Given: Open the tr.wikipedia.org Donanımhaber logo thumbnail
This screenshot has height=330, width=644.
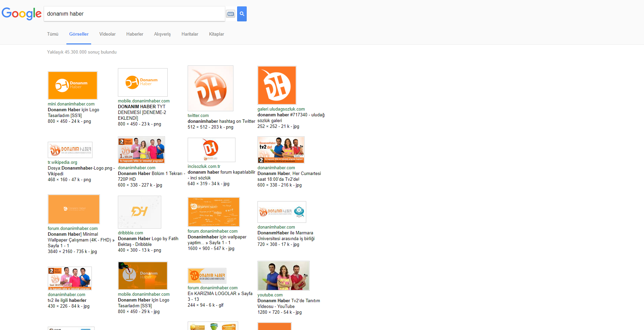Looking at the screenshot, I should coord(70,150).
